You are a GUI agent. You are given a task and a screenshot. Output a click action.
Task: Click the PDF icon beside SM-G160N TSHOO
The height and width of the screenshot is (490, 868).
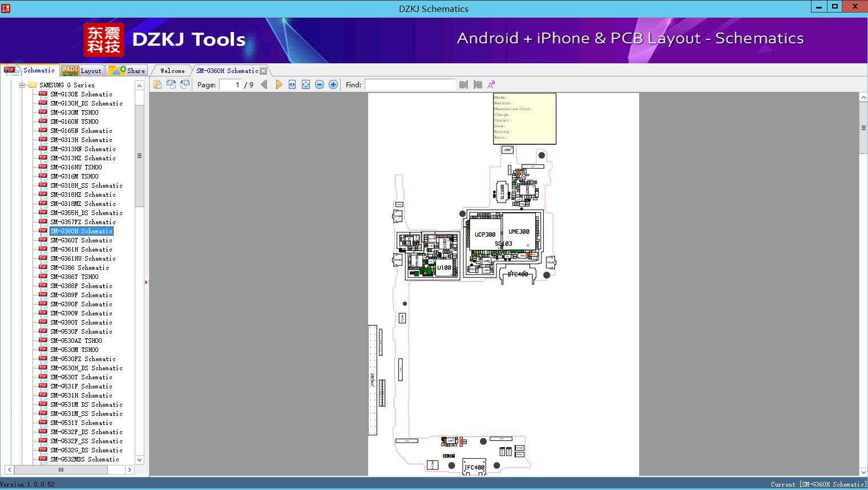pos(43,121)
